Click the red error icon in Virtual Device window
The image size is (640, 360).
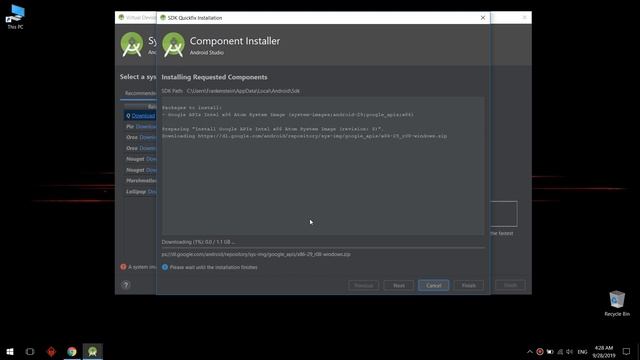pyautogui.click(x=123, y=267)
